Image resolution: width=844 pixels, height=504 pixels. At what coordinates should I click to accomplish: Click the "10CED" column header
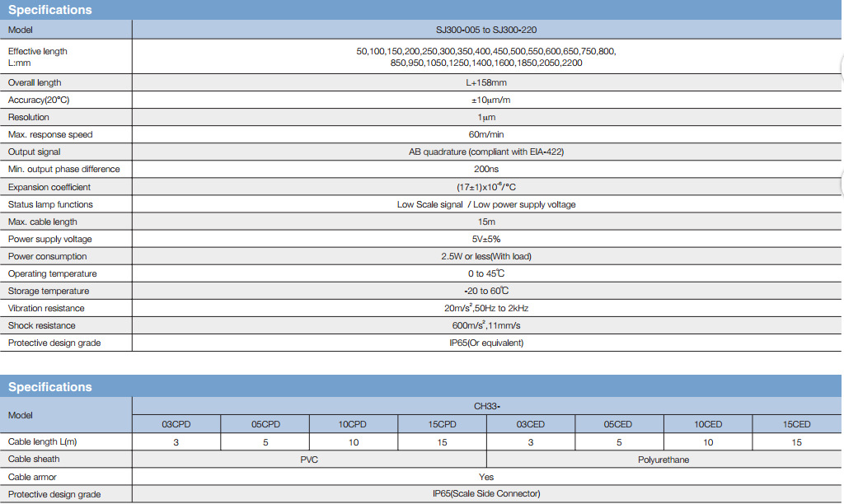[x=708, y=424]
